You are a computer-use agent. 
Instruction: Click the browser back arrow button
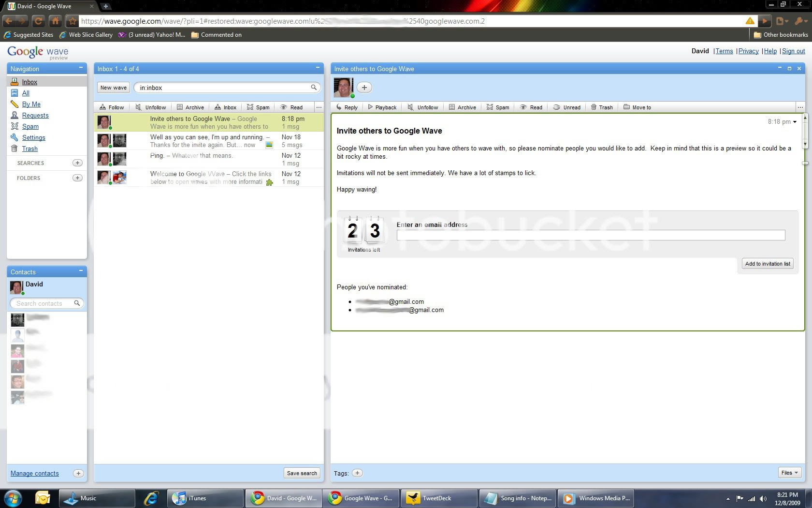click(9, 21)
